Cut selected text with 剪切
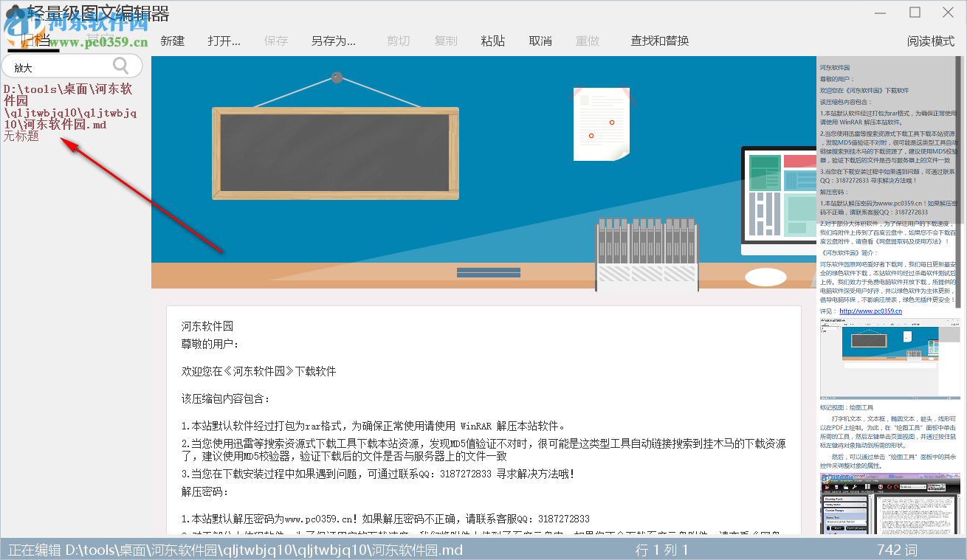 pos(398,41)
